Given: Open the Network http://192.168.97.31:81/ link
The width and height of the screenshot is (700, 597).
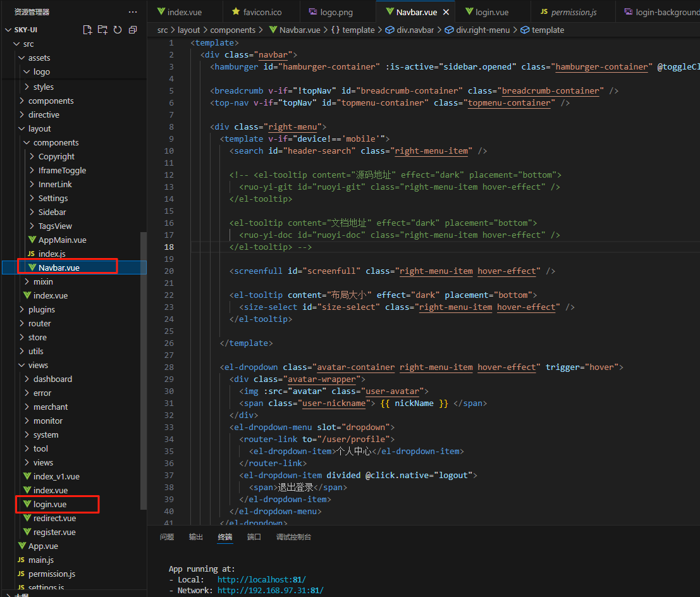Looking at the screenshot, I should (x=271, y=590).
